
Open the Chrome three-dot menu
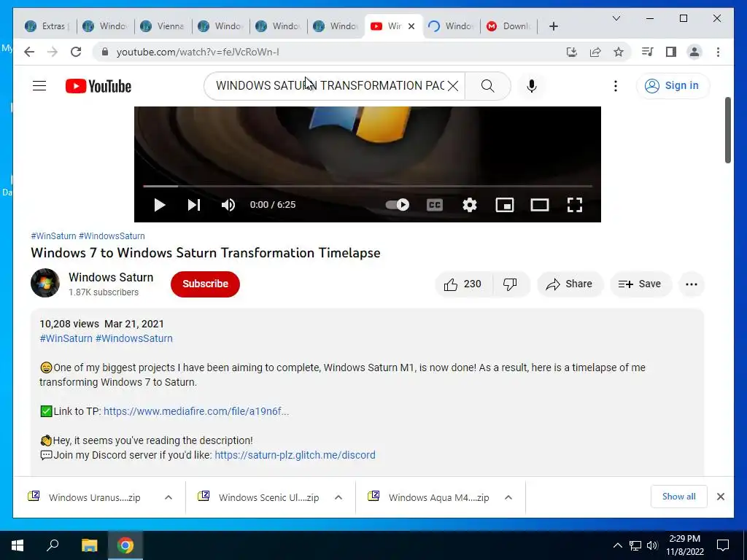click(718, 52)
